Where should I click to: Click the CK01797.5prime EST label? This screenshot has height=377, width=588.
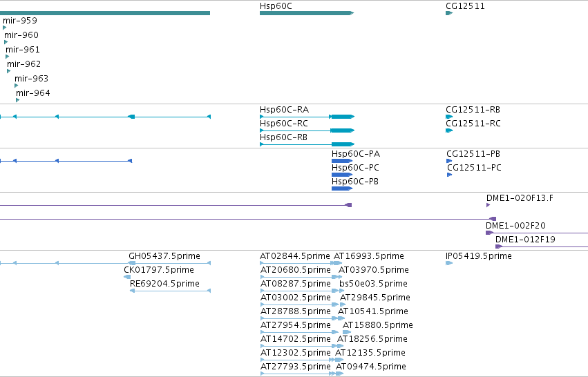pyautogui.click(x=159, y=270)
